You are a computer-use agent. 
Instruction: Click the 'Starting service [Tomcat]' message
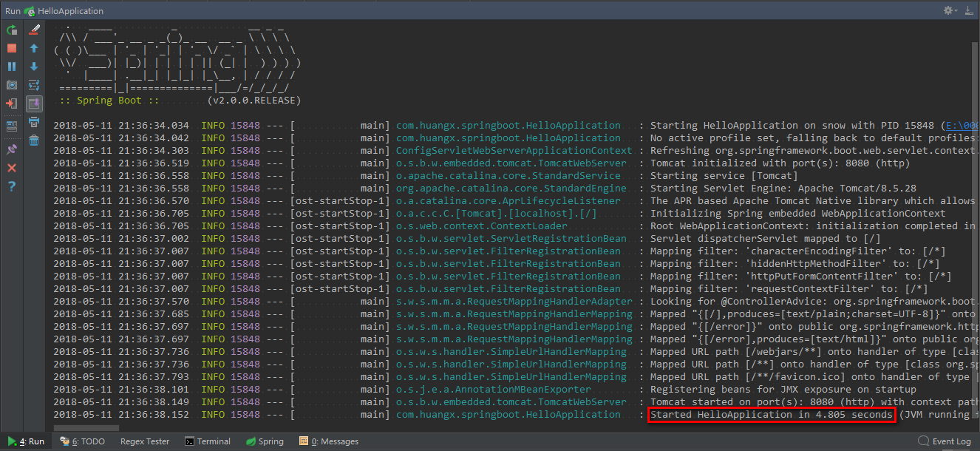coord(724,176)
